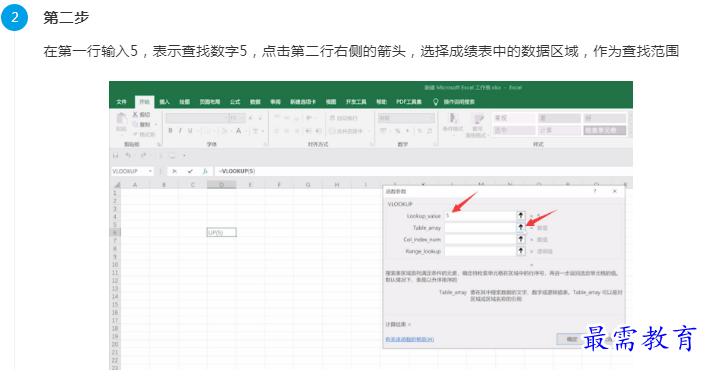Viewport: 705px width, 370px height.
Task: Click the Format as Table icon
Action: [477, 119]
